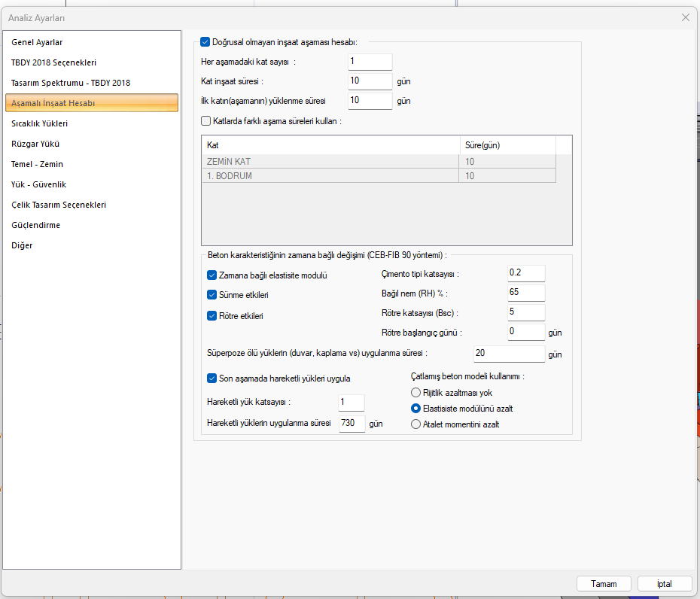Click the Kat inşaat süresi input field
700x599 pixels.
(370, 81)
